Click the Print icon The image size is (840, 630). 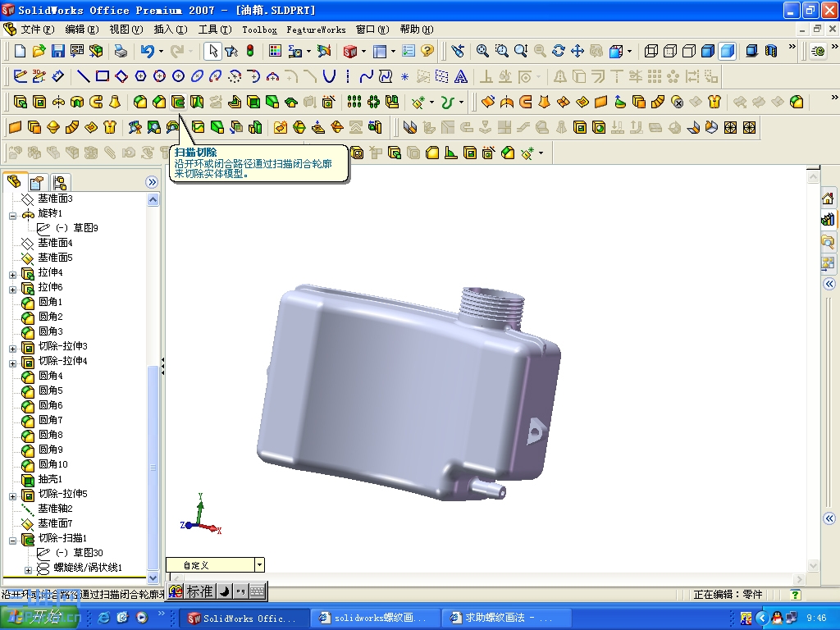122,51
